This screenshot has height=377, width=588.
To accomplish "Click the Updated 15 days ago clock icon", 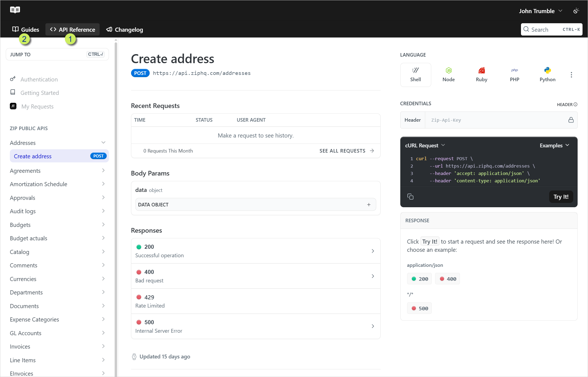I will (134, 357).
